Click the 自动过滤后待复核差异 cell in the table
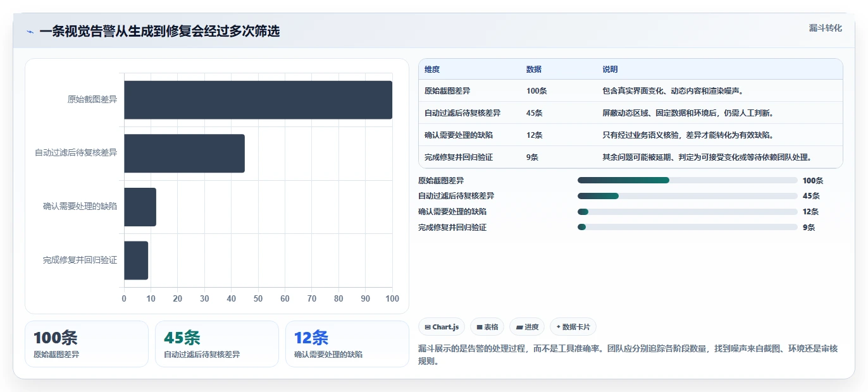 click(x=462, y=113)
